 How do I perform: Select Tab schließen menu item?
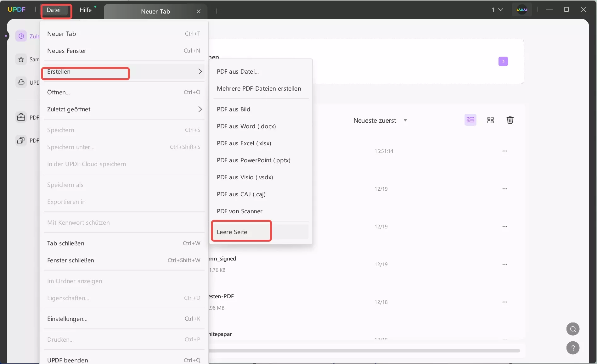(x=124, y=243)
